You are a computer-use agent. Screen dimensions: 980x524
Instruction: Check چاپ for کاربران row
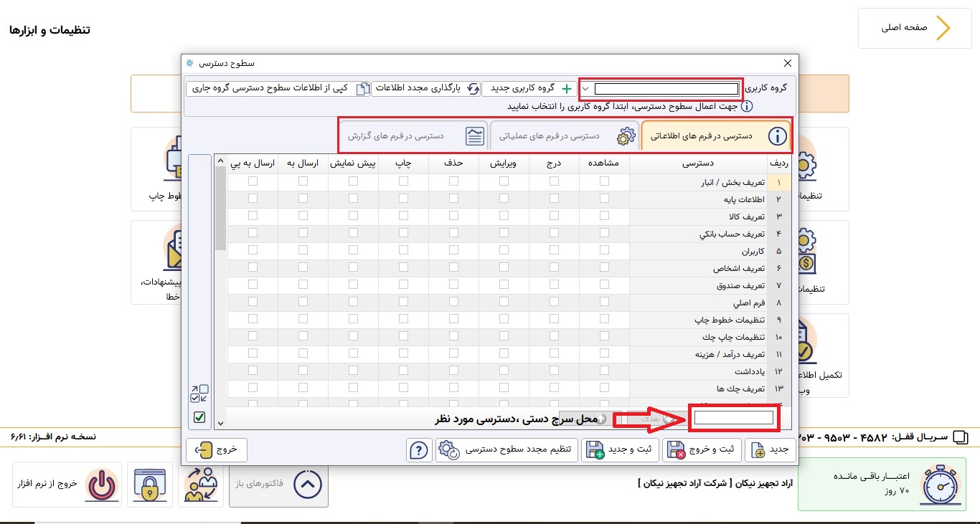[x=403, y=250]
